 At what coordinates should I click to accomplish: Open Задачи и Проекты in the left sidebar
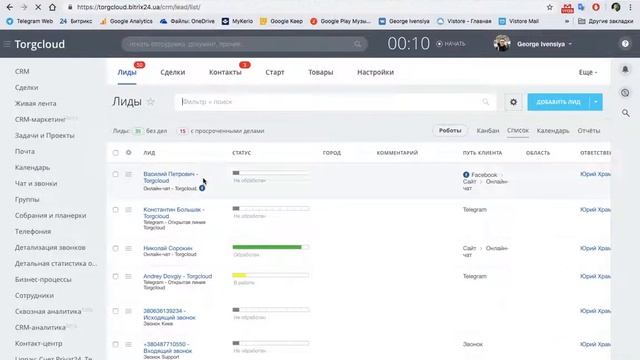click(44, 136)
